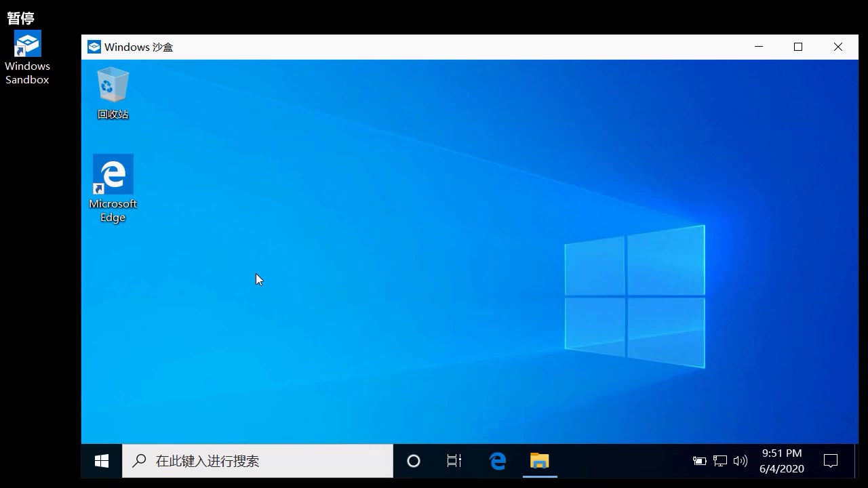Click the Windows Sandbox title bar icon
Viewport: 868px width, 488px height.
click(94, 47)
